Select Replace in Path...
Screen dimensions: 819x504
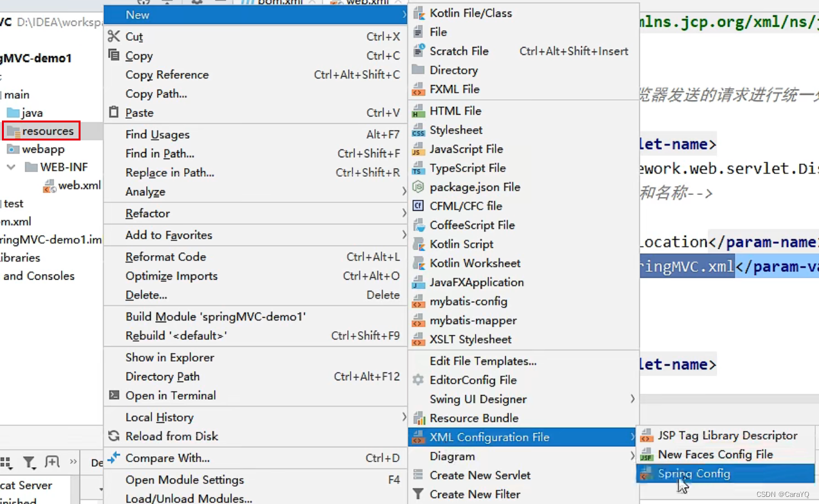point(256,173)
